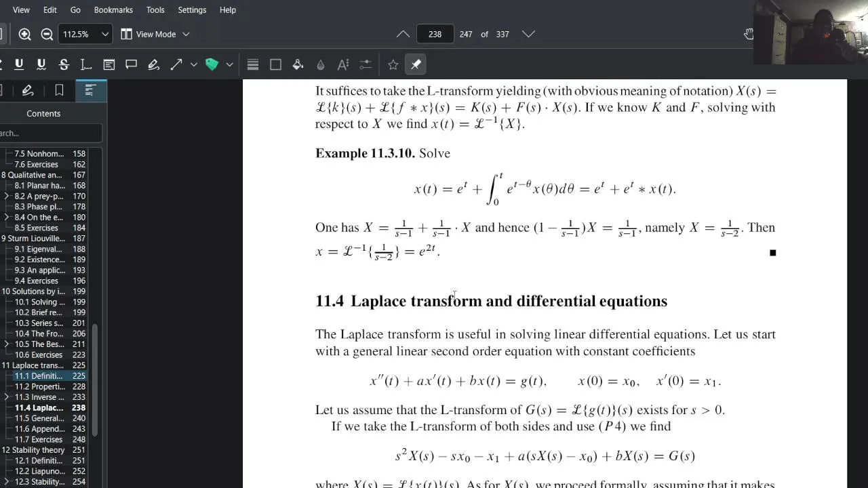The height and width of the screenshot is (488, 868).
Task: Select the green stamp annotation tool
Action: point(212,64)
